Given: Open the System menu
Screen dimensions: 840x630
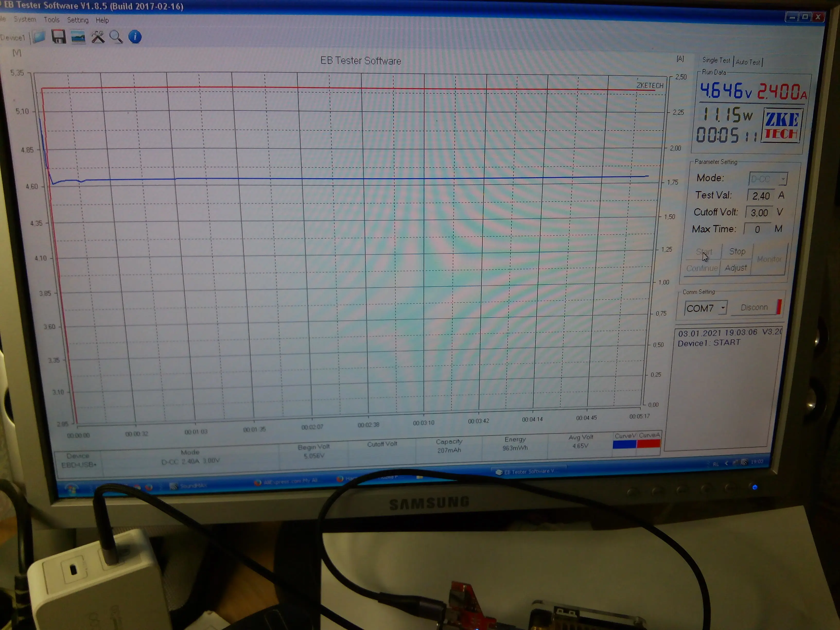Looking at the screenshot, I should pyautogui.click(x=25, y=19).
